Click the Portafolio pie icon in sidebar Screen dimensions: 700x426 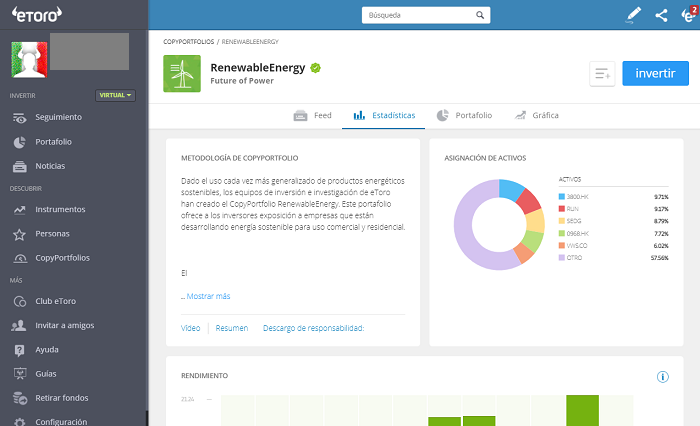19,142
